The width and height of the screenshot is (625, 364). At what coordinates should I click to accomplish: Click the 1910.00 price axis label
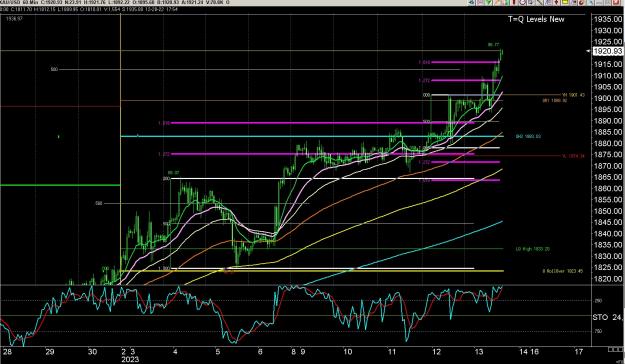pos(608,75)
